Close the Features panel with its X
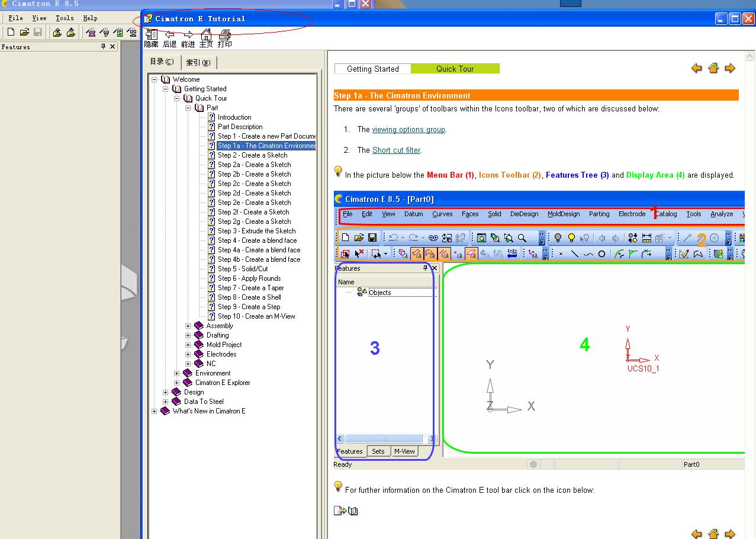 tap(112, 47)
